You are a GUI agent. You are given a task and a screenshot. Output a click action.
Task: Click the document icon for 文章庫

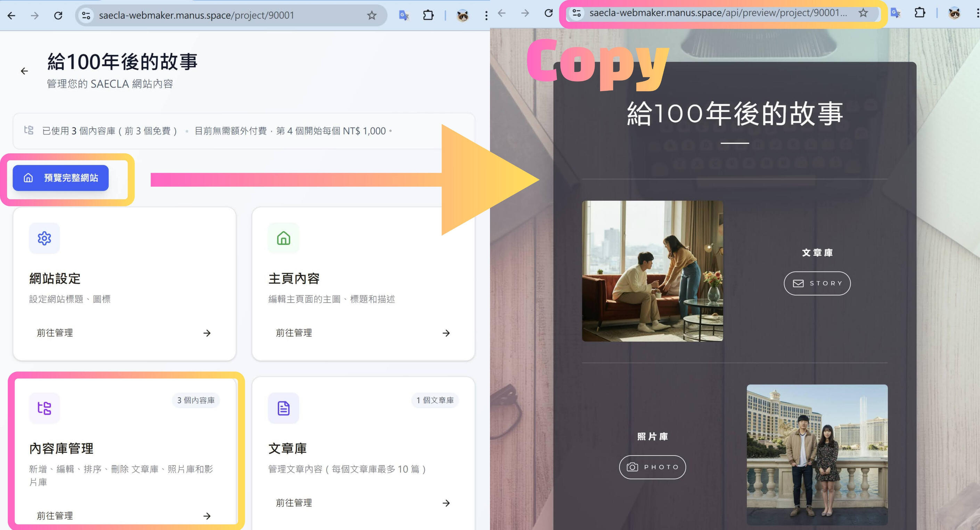pos(284,408)
